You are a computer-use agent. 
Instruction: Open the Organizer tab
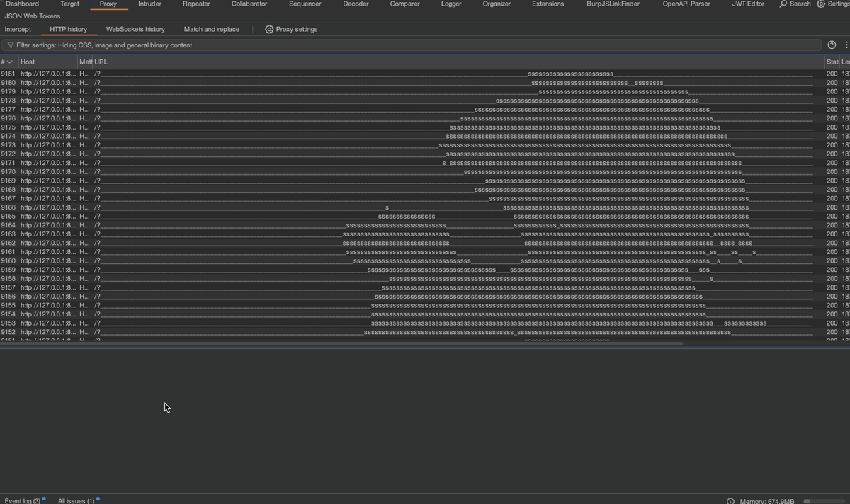(497, 4)
